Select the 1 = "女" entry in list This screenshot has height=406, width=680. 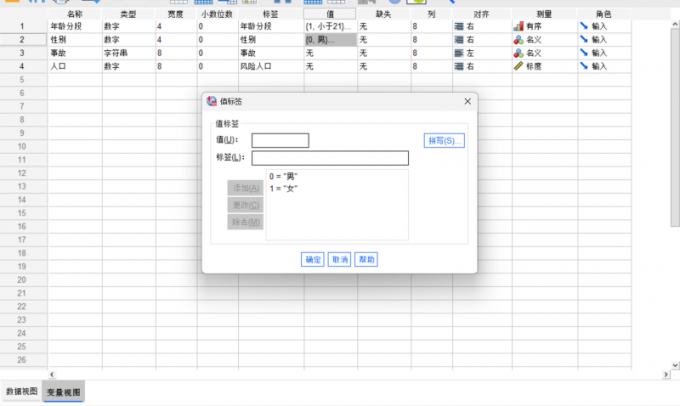tap(285, 188)
